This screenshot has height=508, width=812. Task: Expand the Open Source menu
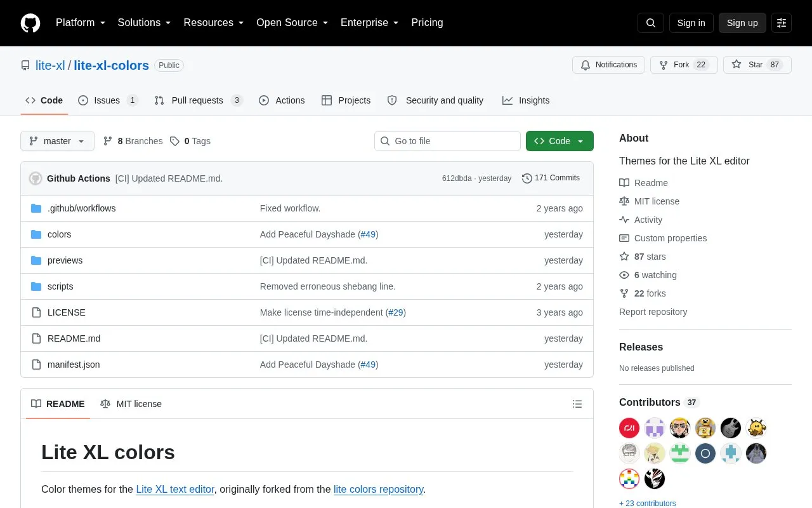click(x=292, y=23)
